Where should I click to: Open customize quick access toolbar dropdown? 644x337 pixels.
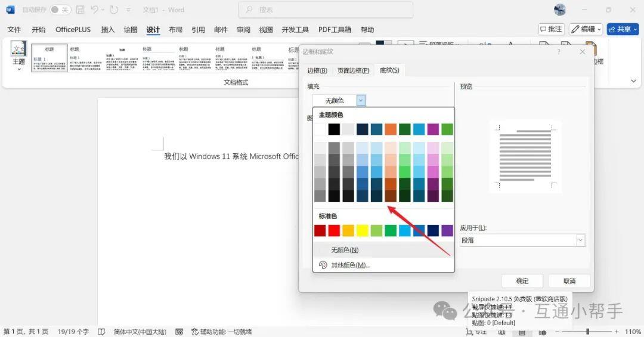pyautogui.click(x=129, y=10)
